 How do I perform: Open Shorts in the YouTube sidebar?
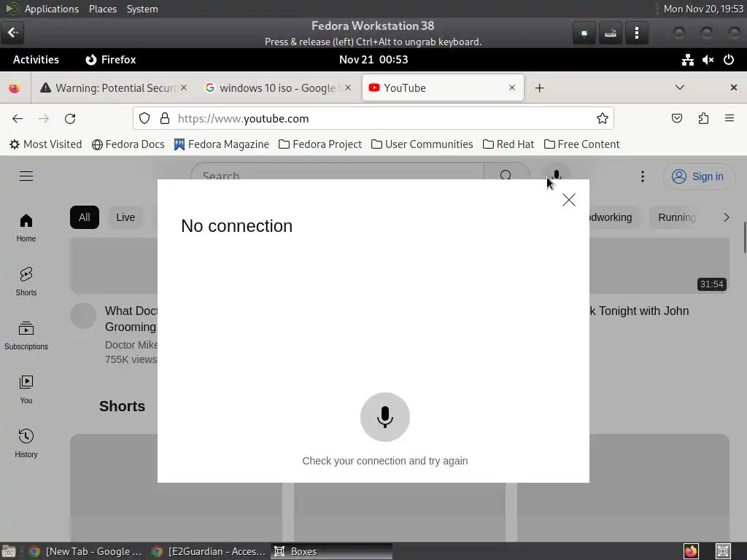tap(26, 281)
